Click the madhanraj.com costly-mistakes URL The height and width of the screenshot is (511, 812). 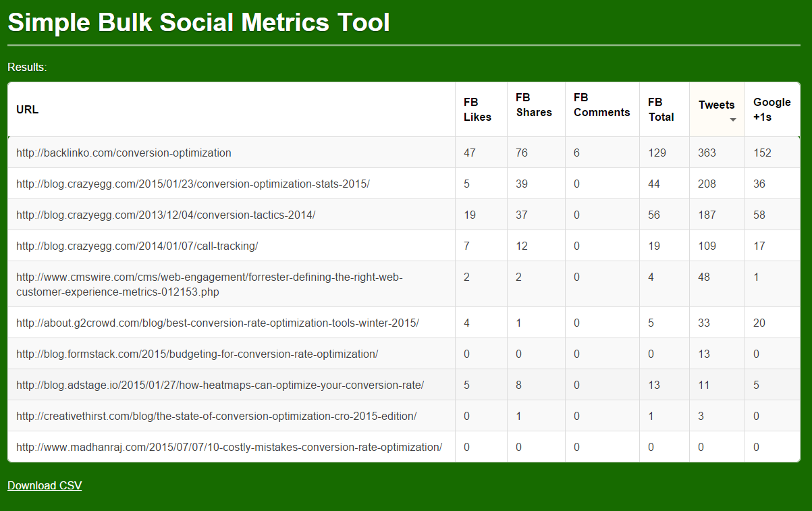pos(229,447)
